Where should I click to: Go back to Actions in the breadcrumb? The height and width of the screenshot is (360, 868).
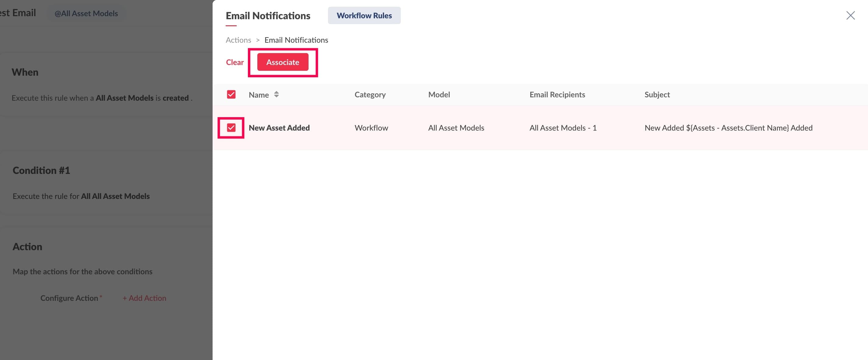[238, 40]
